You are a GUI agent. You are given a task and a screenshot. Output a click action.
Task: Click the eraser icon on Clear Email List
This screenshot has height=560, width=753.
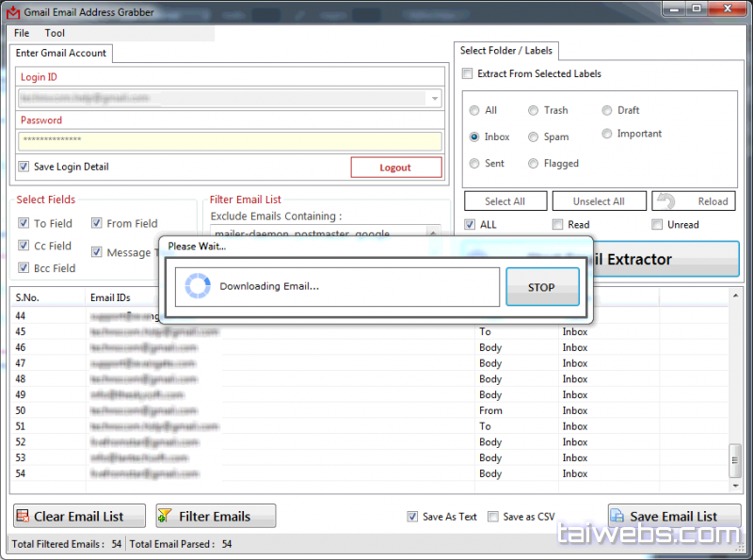(x=24, y=516)
